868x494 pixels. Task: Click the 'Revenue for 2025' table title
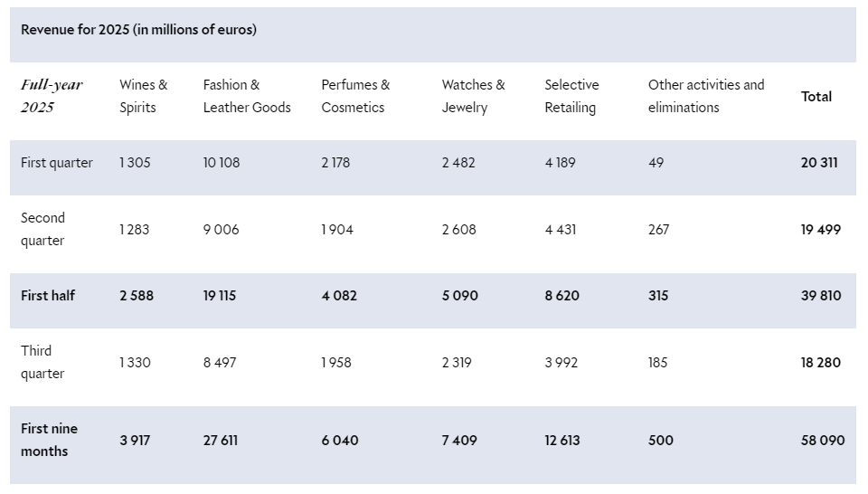138,30
